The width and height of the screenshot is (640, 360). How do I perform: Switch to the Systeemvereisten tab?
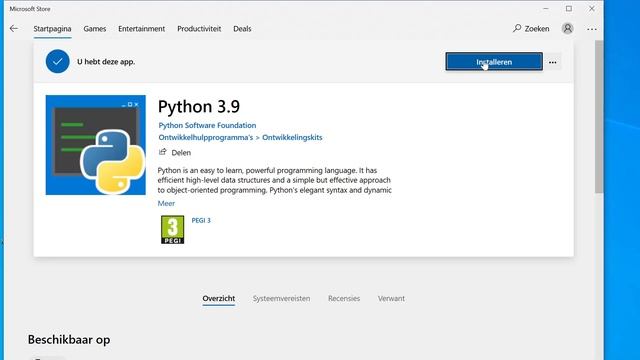coord(281,298)
